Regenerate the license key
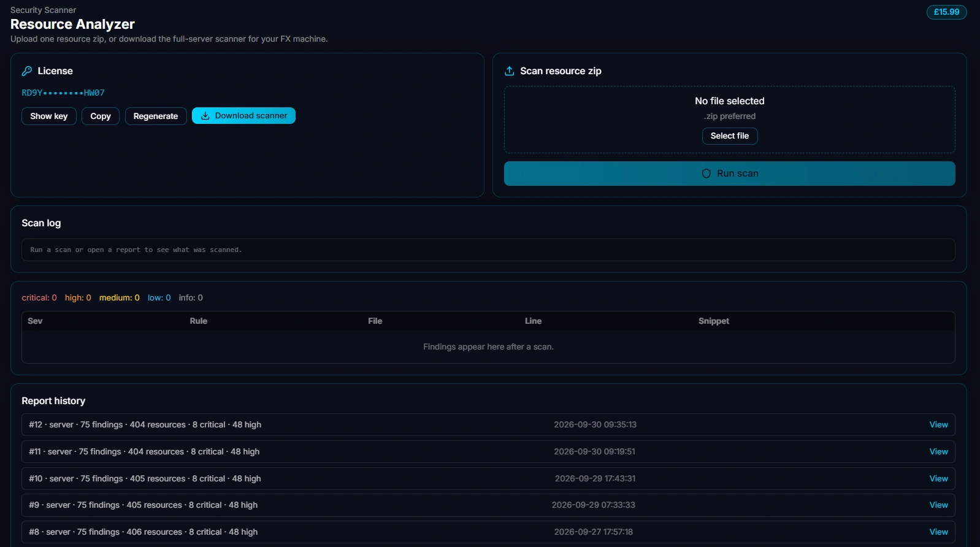Viewport: 980px width, 547px height. (x=156, y=116)
